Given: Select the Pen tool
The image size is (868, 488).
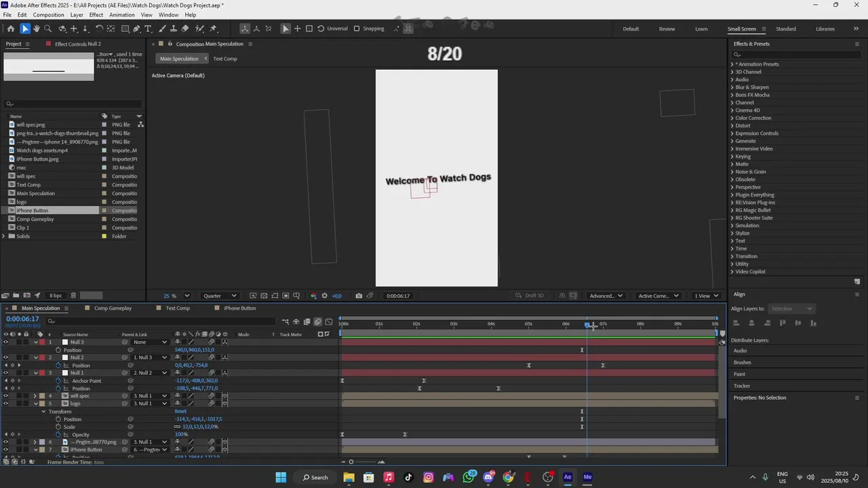Looking at the screenshot, I should point(136,28).
